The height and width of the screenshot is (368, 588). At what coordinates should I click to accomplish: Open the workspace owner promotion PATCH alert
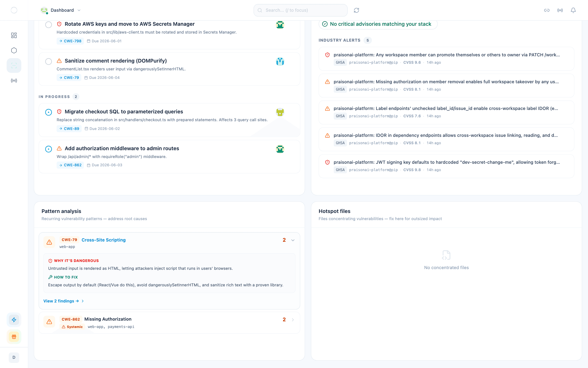pos(446,59)
